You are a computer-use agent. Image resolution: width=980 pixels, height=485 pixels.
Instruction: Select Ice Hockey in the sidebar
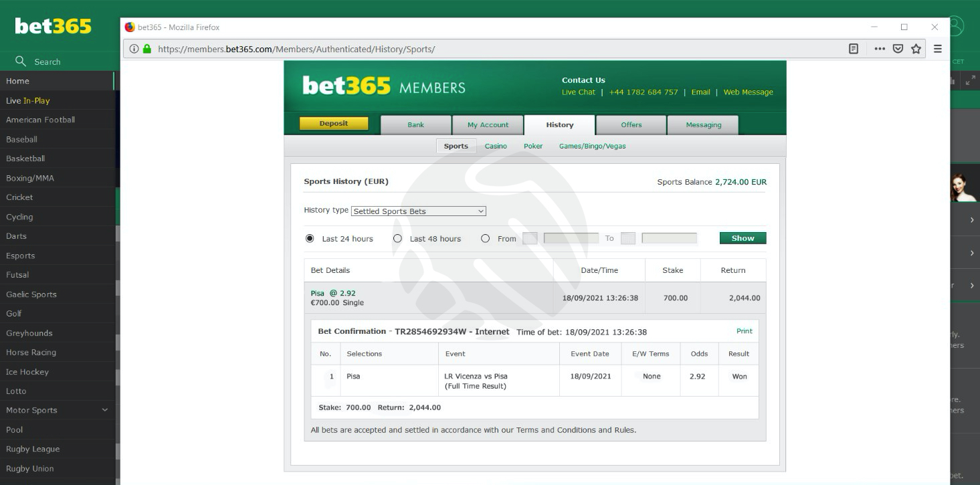(x=58, y=372)
